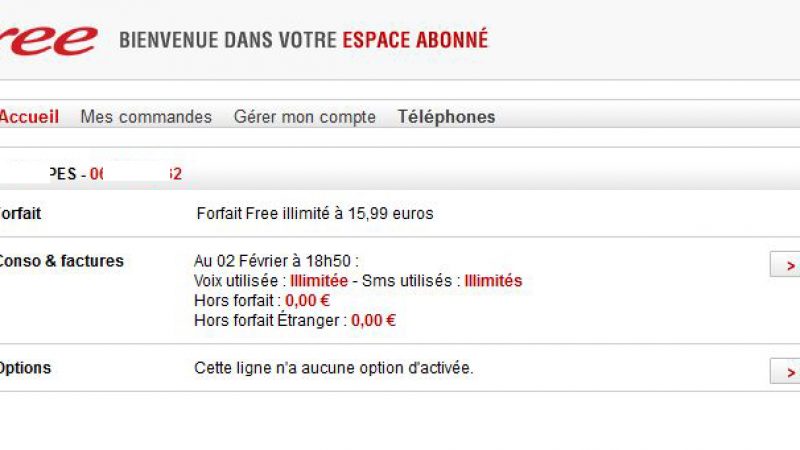Click the Au 02 Février à 18h50 timestamp
This screenshot has width=800, height=450.
[x=276, y=261]
